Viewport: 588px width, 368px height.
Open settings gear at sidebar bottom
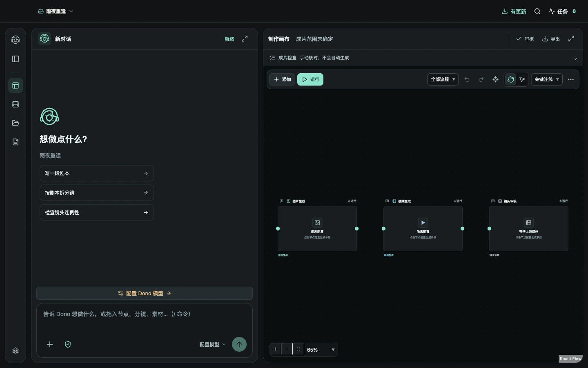coord(16,351)
